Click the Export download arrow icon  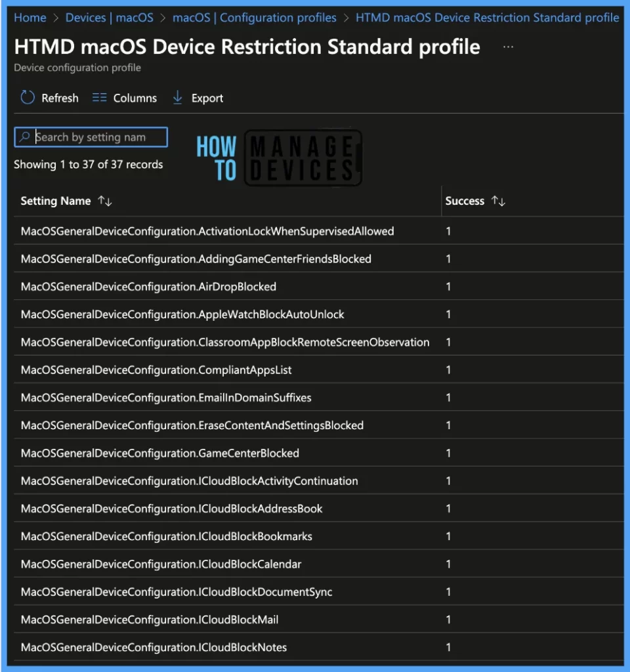(x=177, y=98)
